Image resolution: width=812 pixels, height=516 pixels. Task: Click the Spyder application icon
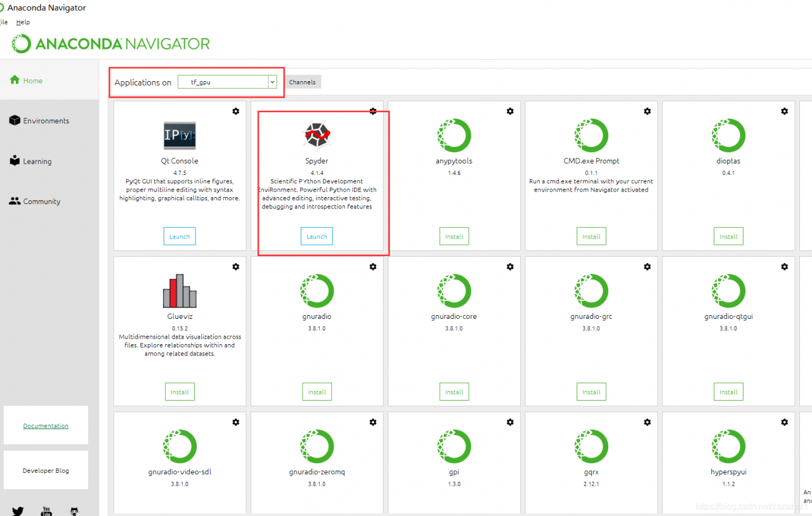pos(317,135)
